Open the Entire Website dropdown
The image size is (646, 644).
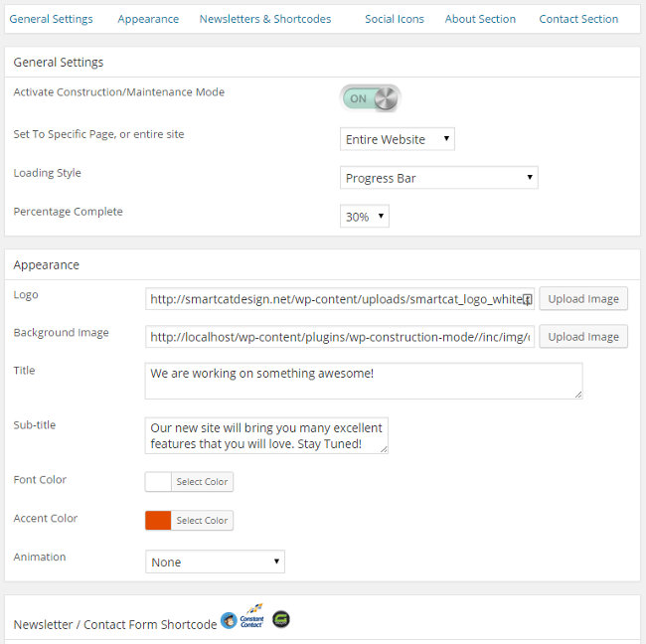point(398,139)
